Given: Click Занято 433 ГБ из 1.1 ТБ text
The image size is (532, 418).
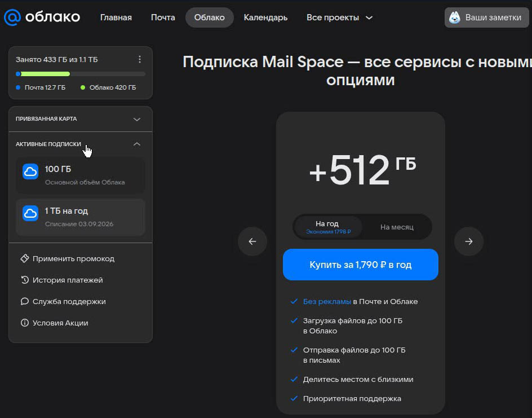Looking at the screenshot, I should [57, 59].
